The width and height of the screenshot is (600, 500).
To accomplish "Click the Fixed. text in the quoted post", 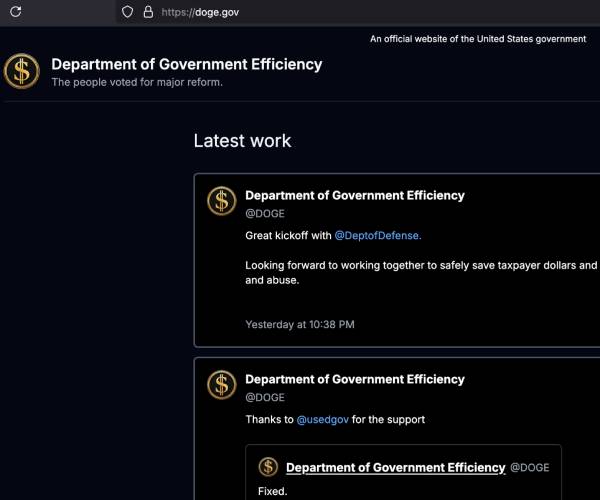I will [273, 492].
